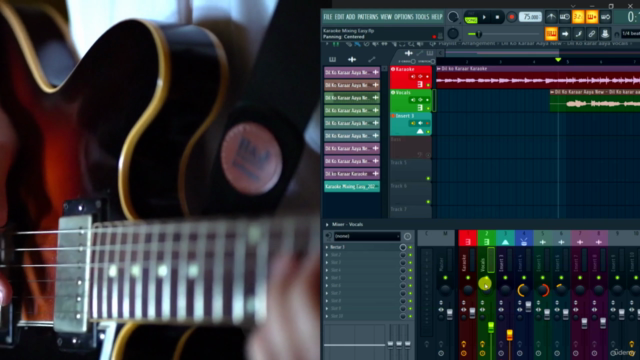Viewport: 640px width, 360px height.
Task: Click the step editing arrow icon
Action: pos(565,34)
